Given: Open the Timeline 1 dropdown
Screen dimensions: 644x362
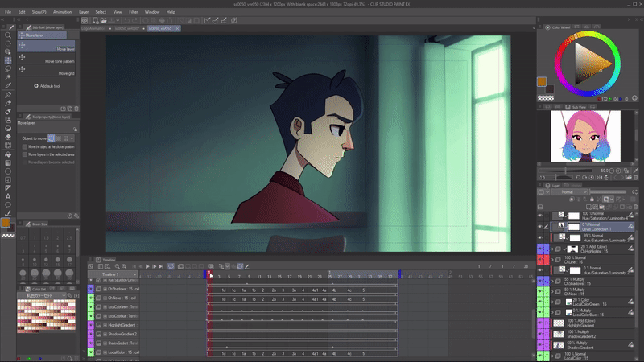Looking at the screenshot, I should (x=113, y=274).
